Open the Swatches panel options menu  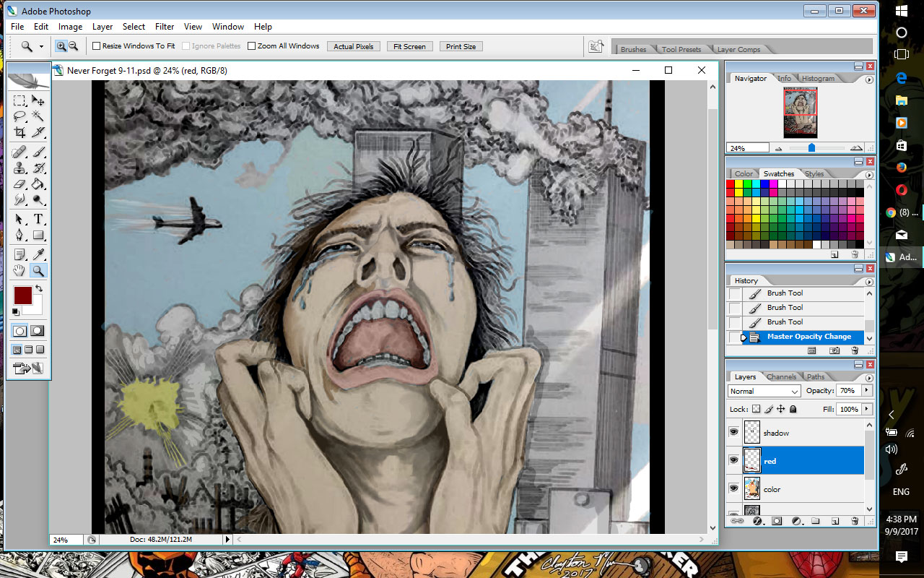coord(869,175)
